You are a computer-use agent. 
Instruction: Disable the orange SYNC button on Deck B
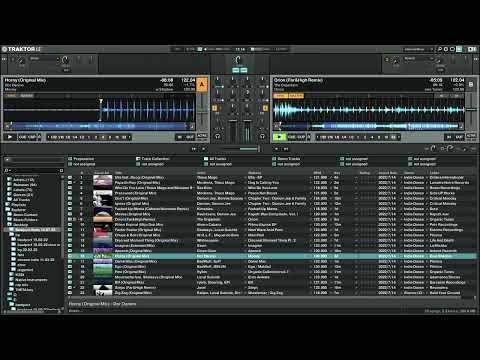(x=280, y=96)
